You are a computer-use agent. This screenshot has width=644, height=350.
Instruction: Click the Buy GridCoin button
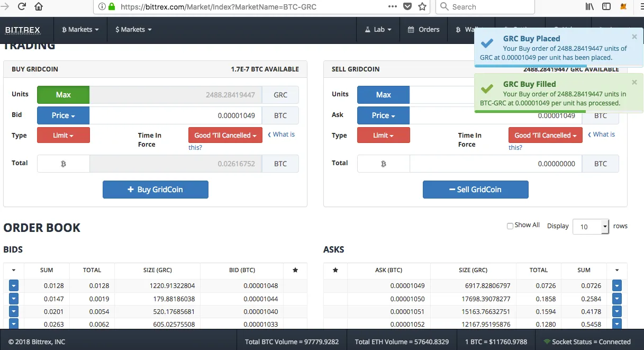(x=155, y=190)
